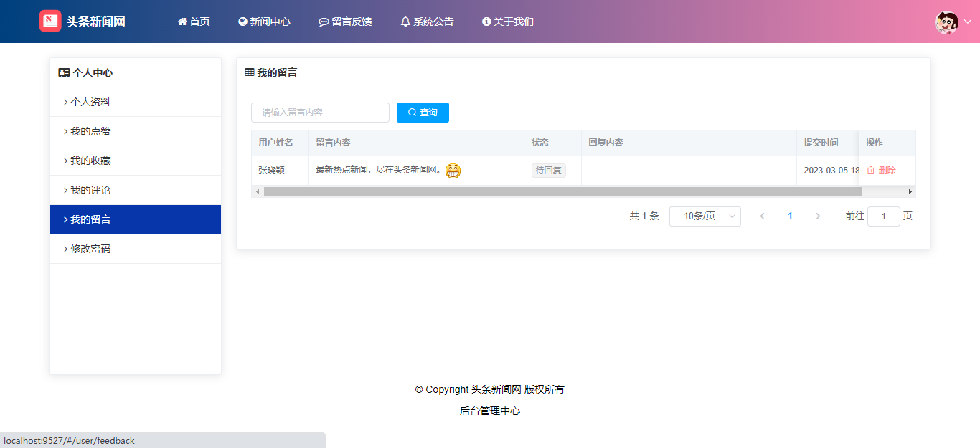Click the 前往 page number input box
Screen dimensions: 980x448
point(883,216)
